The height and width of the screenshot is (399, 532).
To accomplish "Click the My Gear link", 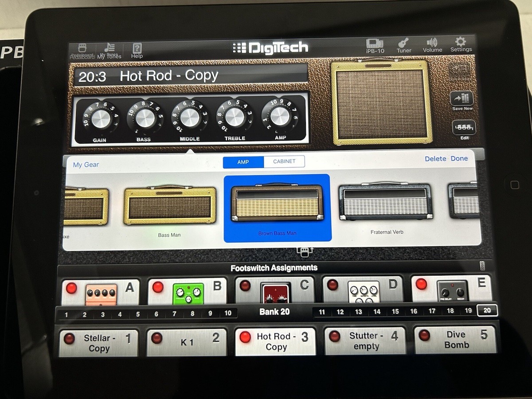I will tap(86, 164).
